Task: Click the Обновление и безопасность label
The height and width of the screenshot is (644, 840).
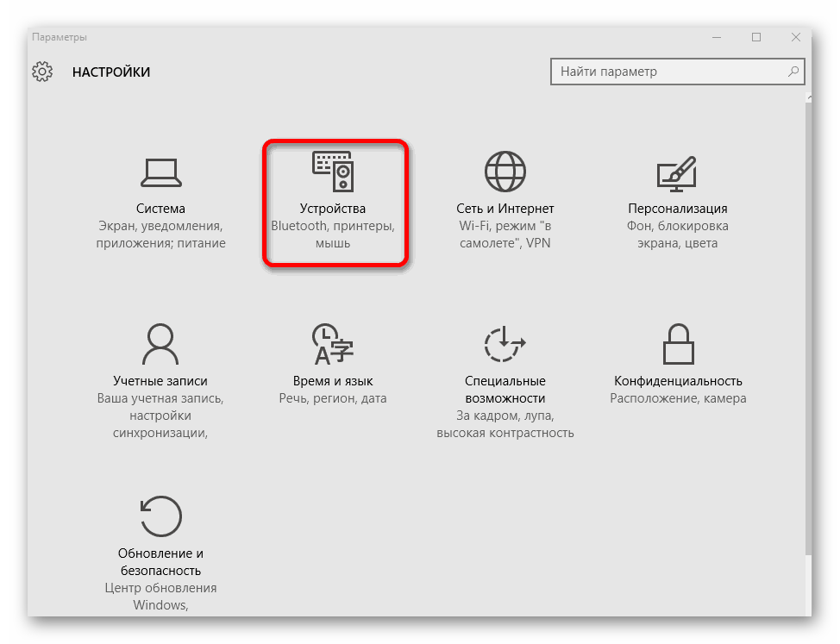Action: pyautogui.click(x=160, y=561)
